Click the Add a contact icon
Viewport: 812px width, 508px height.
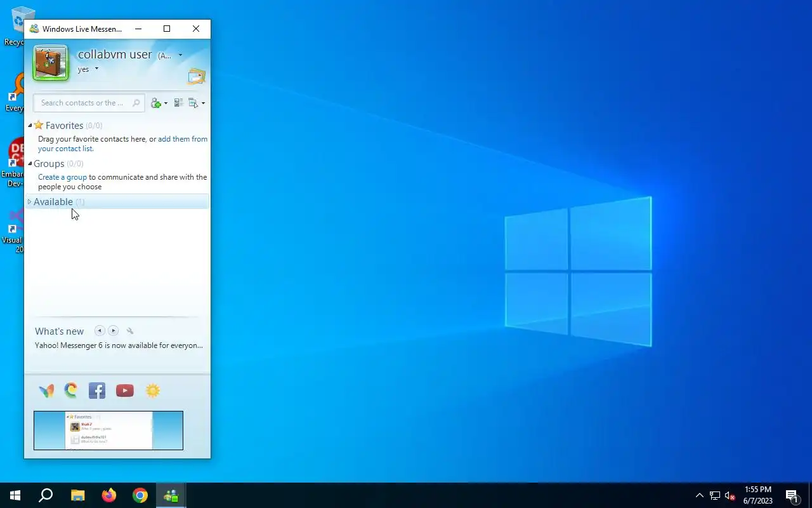point(156,103)
